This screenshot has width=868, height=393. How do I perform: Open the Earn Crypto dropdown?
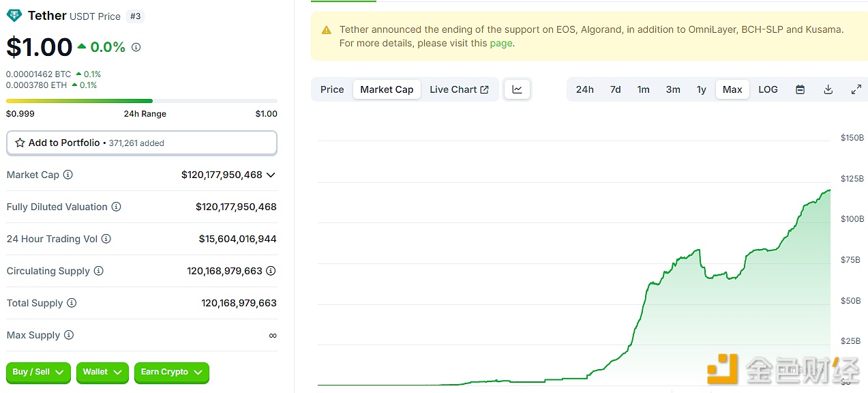coord(172,372)
